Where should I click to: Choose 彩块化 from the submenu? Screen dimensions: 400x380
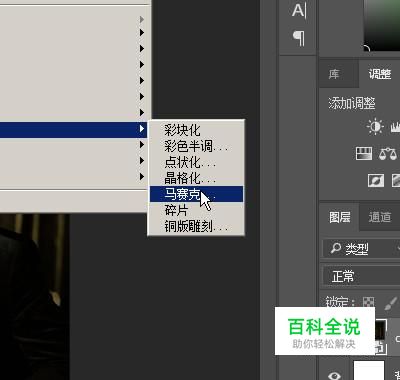196,130
